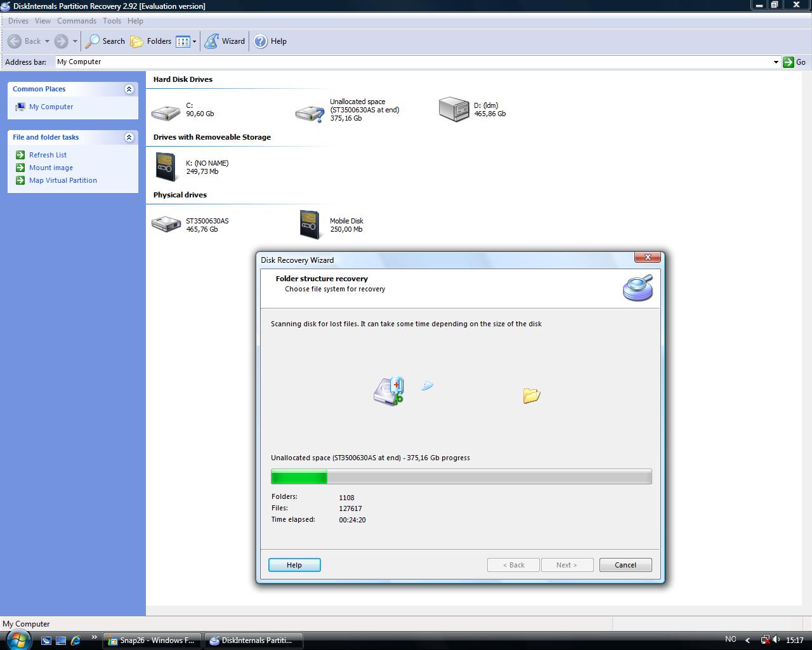Collapse the File and folder tasks panel

(x=129, y=138)
